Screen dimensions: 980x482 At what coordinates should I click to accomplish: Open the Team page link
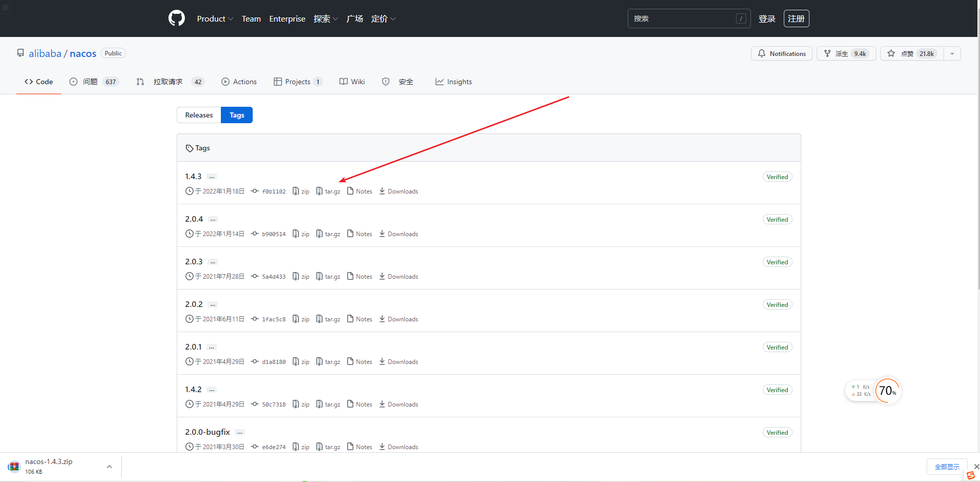(x=251, y=18)
